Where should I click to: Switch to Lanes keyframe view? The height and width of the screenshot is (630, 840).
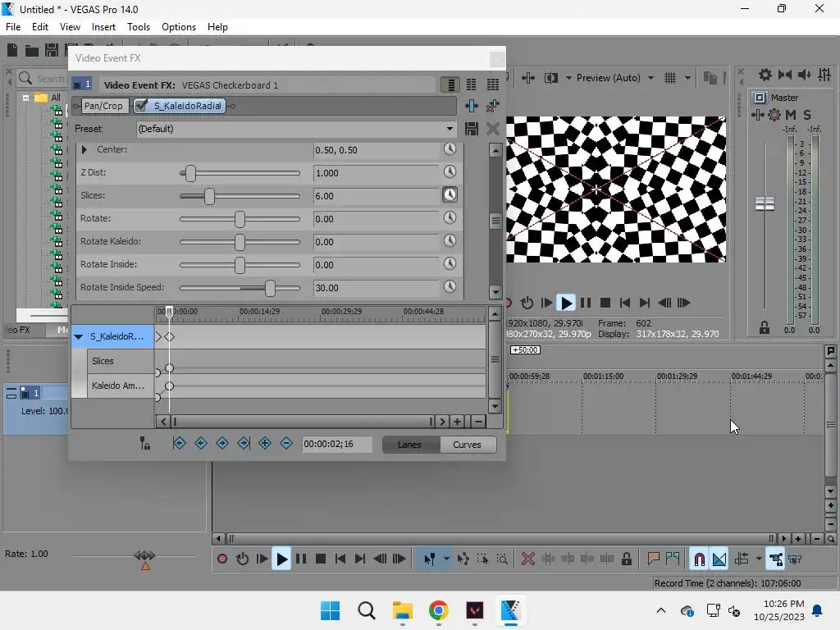coord(410,445)
